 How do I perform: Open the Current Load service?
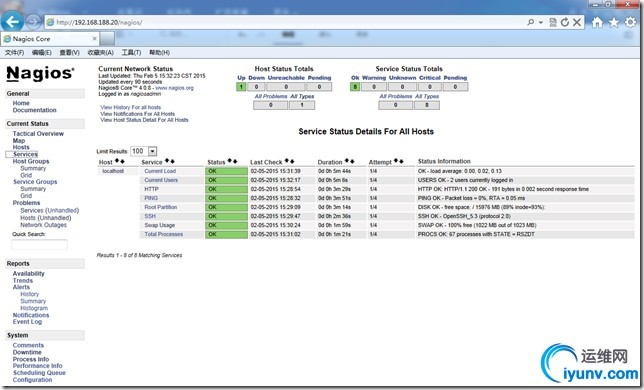point(160,171)
